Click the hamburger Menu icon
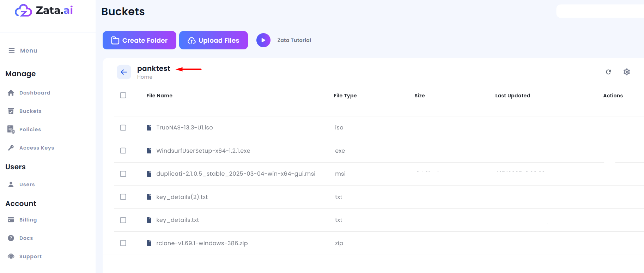 click(12, 50)
